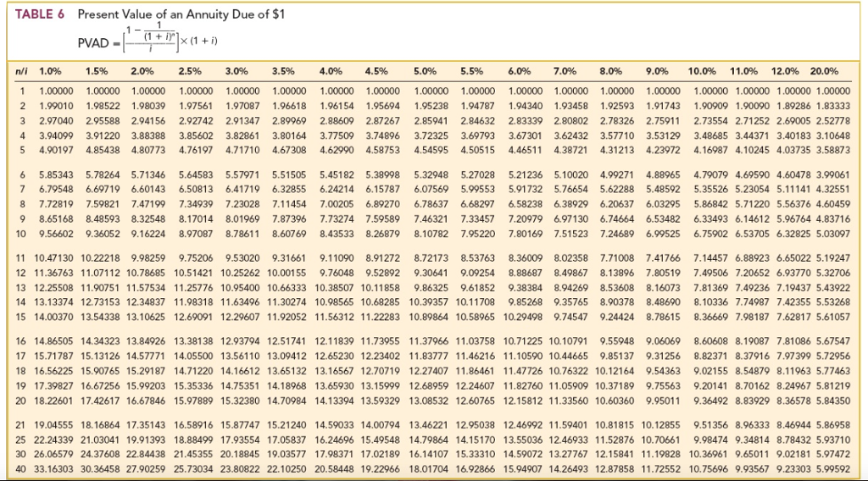Image resolution: width=868 pixels, height=481 pixels.
Task: Click the PVAD formula expression
Action: click(x=147, y=39)
